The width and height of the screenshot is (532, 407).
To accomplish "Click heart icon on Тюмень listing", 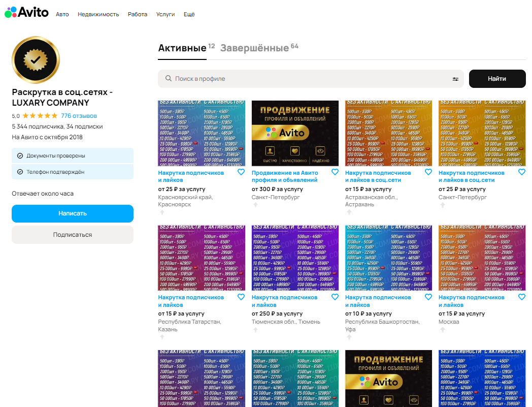I will coord(335,297).
